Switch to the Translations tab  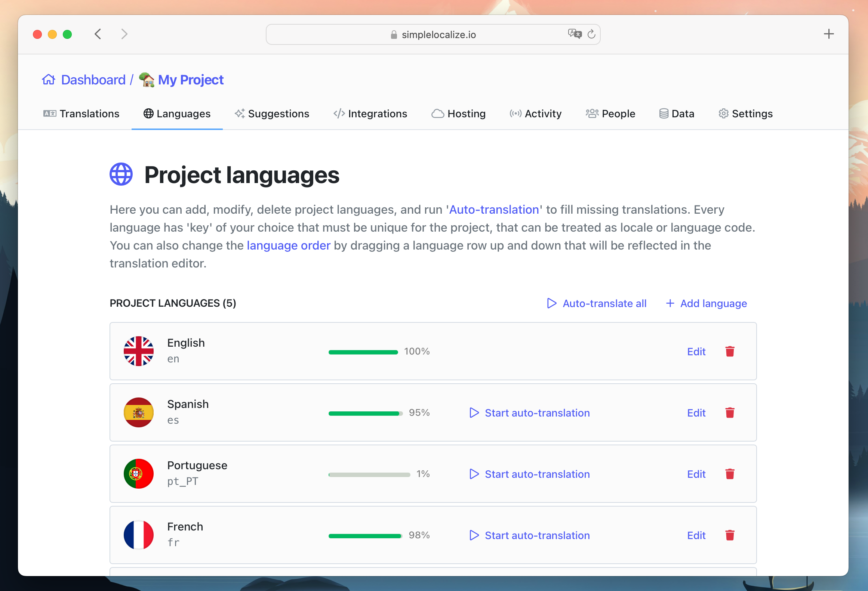click(81, 113)
